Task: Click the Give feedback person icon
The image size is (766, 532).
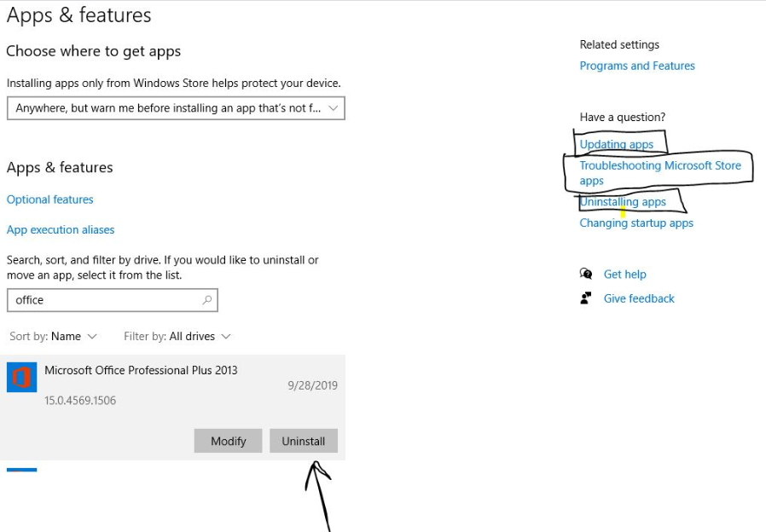Action: (585, 298)
